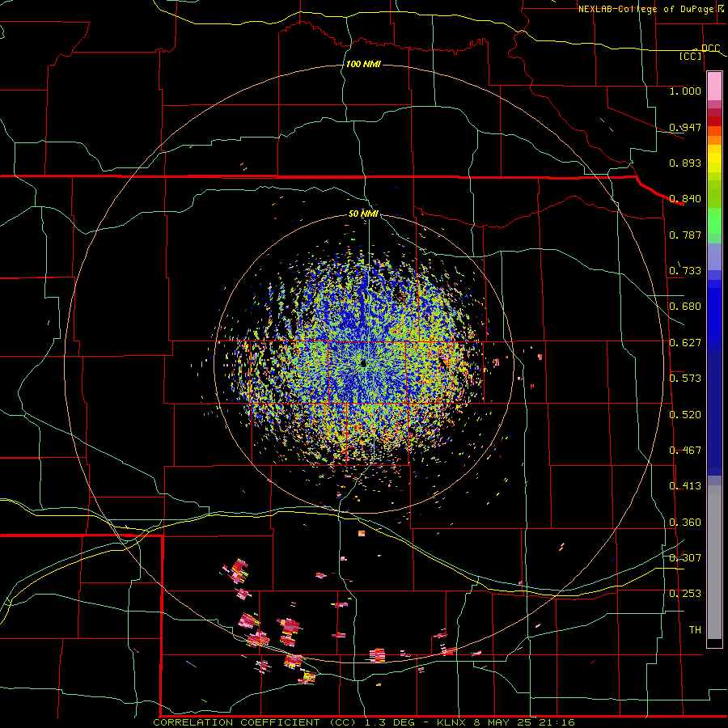The width and height of the screenshot is (728, 728).
Task: Pick the red color bar segment
Action: [x=714, y=121]
